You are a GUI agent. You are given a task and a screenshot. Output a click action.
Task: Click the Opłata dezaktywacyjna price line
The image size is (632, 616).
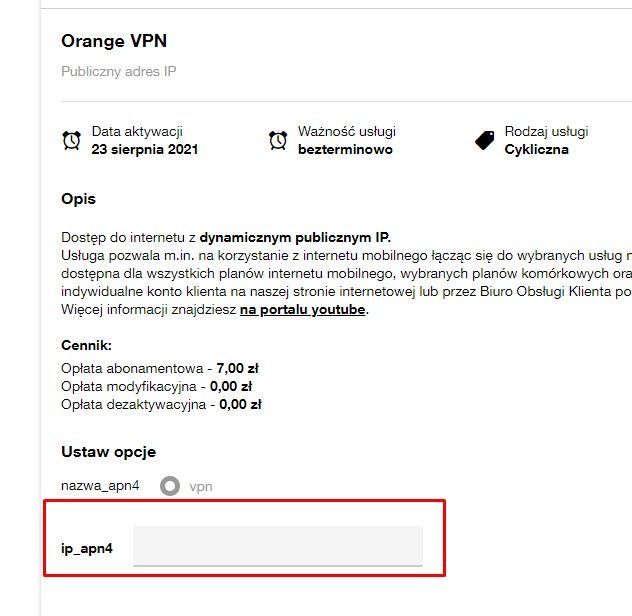161,405
